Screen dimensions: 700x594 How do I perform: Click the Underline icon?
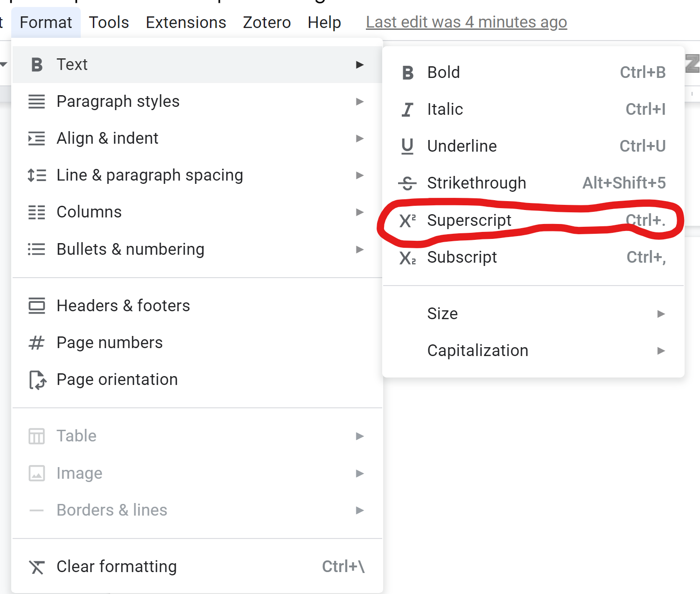tap(407, 146)
